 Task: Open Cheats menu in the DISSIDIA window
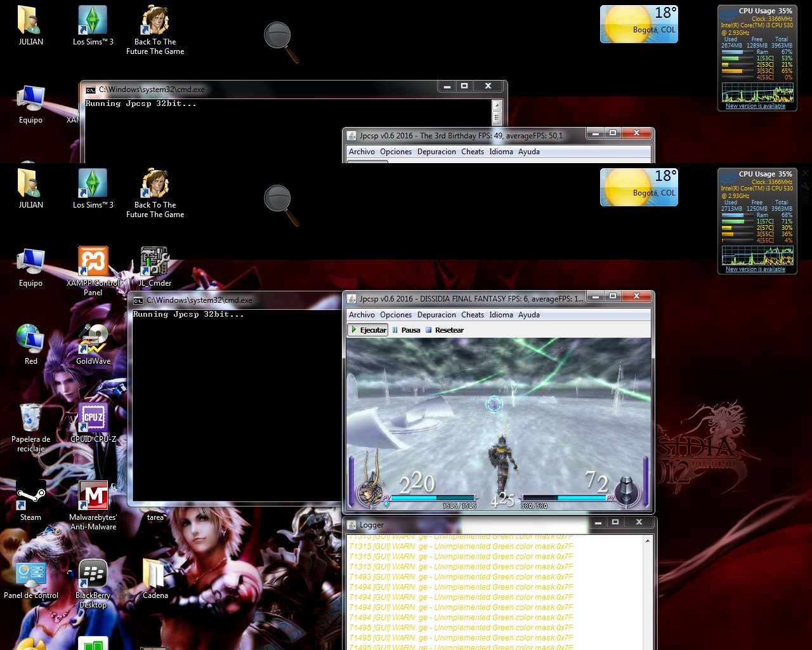click(473, 315)
